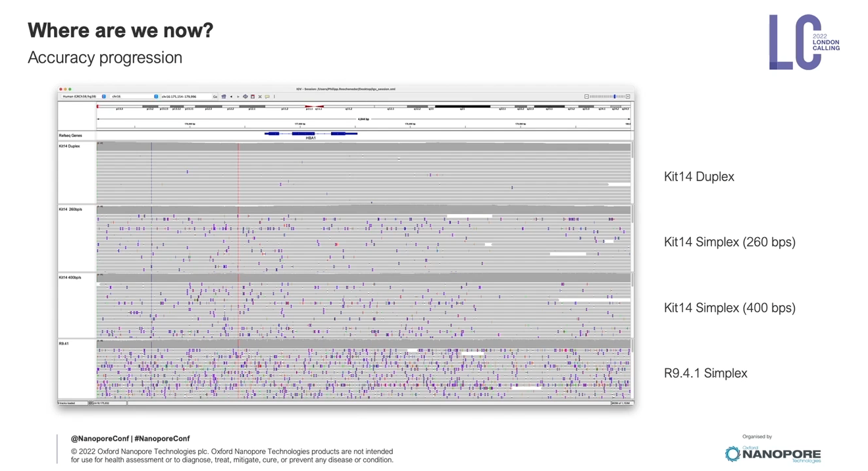Go forward with the right arrow icon
This screenshot has height=471, width=868.
pyautogui.click(x=238, y=97)
